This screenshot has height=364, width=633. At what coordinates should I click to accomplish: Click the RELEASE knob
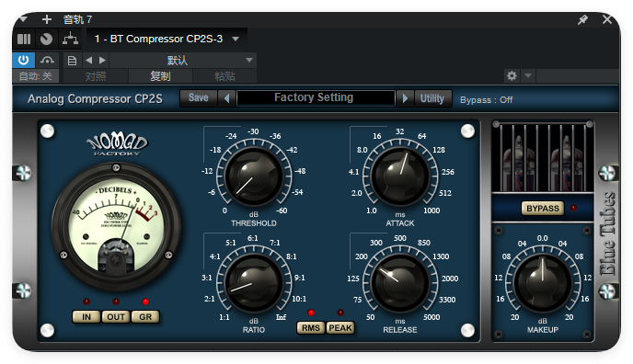(400, 282)
